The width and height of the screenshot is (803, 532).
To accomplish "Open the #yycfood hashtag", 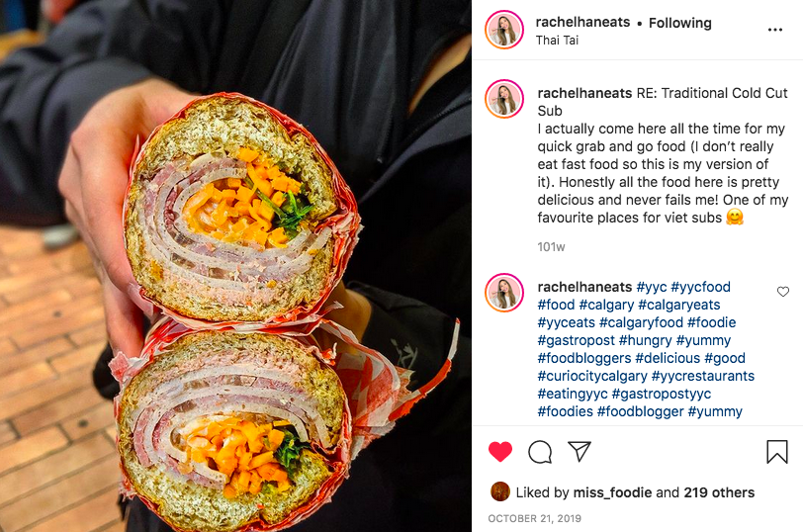I will click(x=700, y=287).
